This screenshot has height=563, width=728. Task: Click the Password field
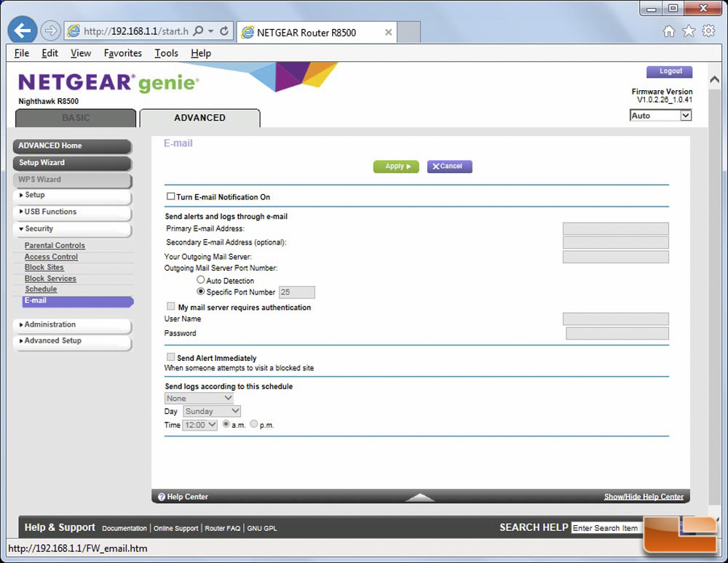coord(617,333)
